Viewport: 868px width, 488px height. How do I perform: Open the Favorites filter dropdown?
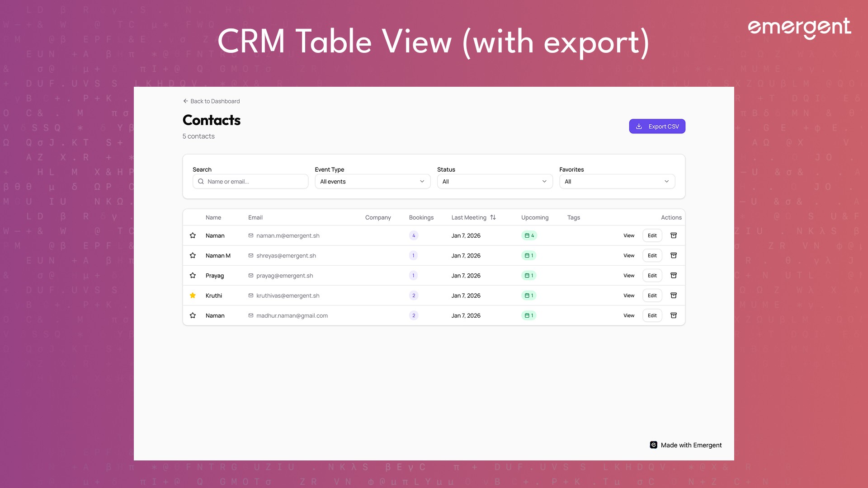tap(617, 182)
